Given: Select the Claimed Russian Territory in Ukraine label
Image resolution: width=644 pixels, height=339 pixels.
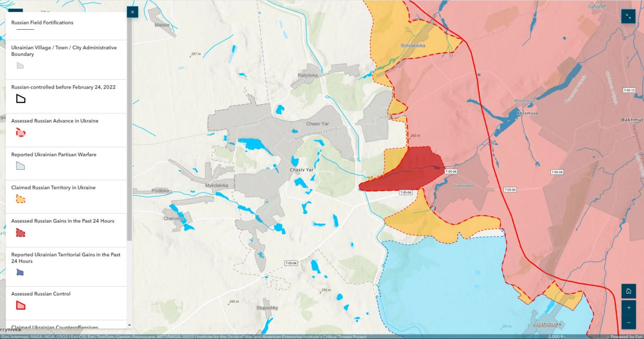Looking at the screenshot, I should 53,187.
